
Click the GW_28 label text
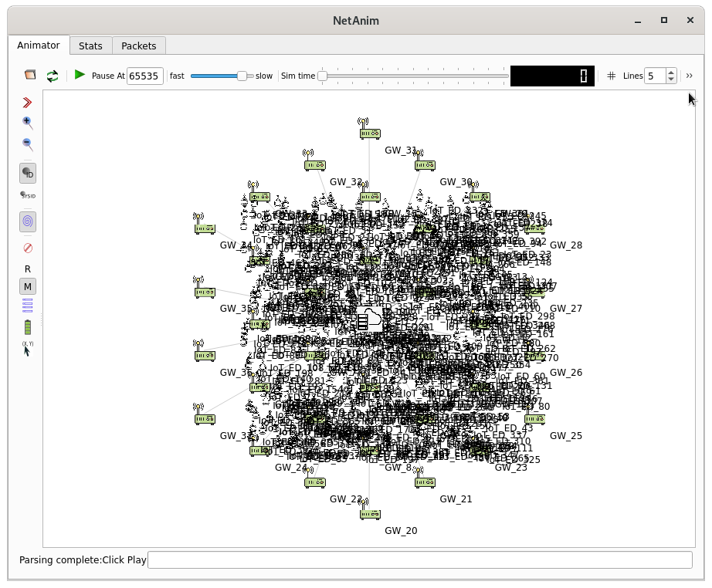tap(566, 245)
